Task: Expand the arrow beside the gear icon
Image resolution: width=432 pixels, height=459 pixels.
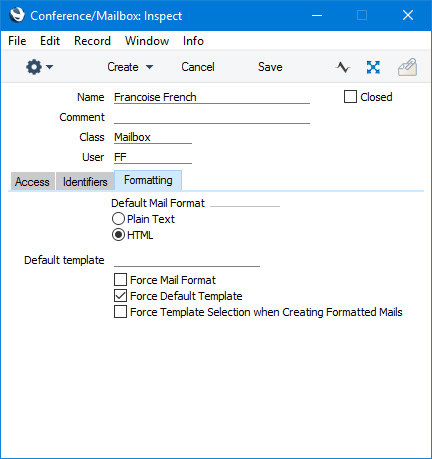Action: tap(50, 67)
